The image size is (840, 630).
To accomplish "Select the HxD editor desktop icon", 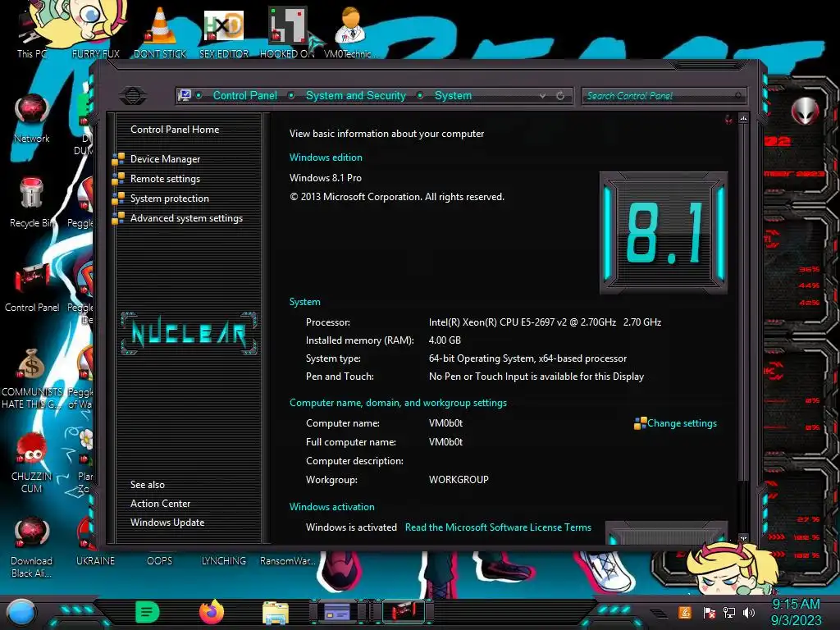I will coord(224,33).
